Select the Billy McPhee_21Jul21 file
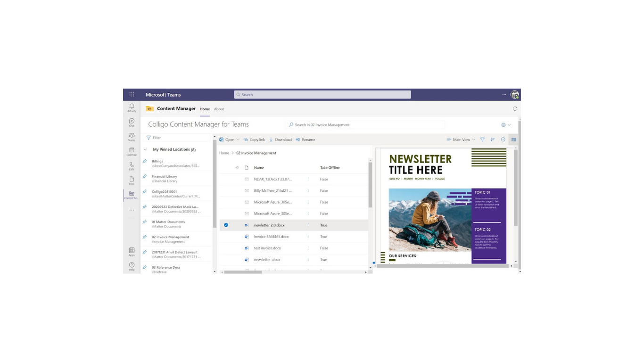644x362 pixels. point(273,191)
